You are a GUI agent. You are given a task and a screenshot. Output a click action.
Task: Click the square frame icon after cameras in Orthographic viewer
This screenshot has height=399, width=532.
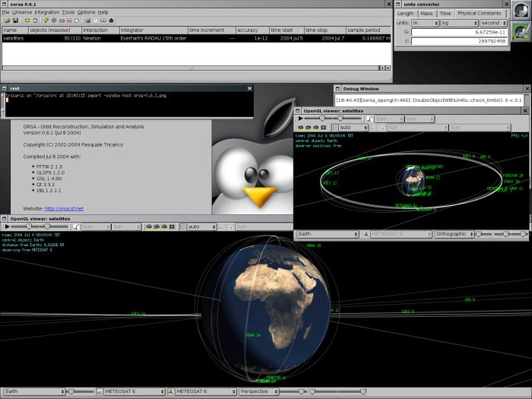tap(324, 128)
